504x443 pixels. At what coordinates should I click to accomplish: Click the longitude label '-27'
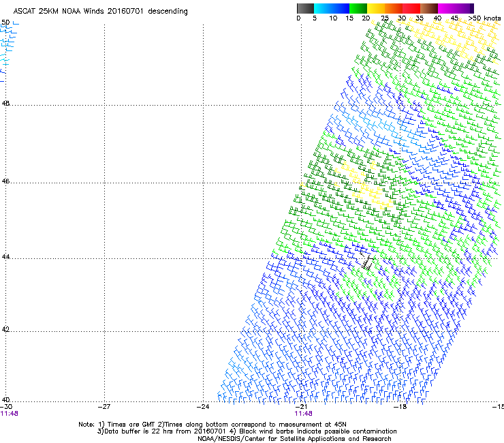104,407
